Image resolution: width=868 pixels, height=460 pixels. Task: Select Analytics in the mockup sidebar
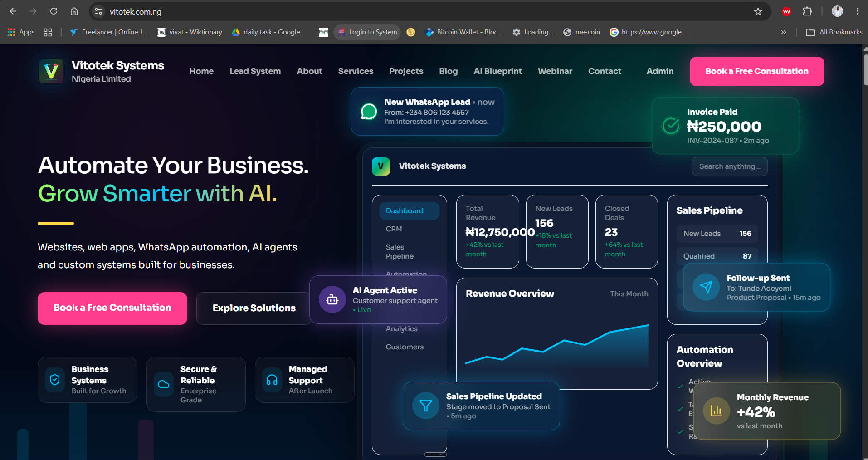[401, 329]
